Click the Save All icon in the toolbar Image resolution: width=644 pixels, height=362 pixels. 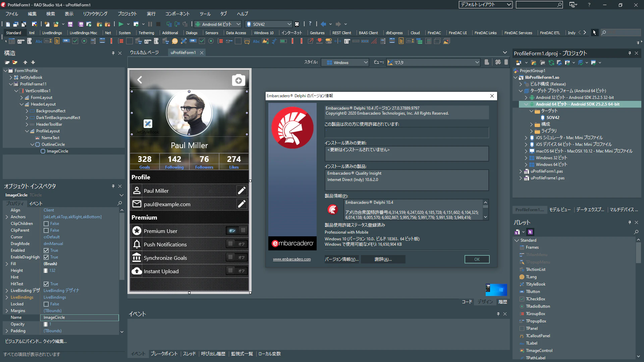click(81, 24)
